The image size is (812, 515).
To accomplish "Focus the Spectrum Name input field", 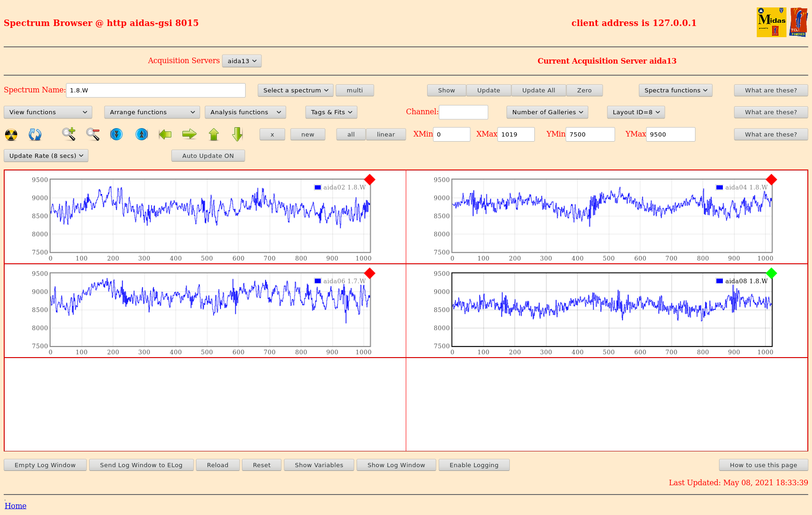I will point(156,91).
